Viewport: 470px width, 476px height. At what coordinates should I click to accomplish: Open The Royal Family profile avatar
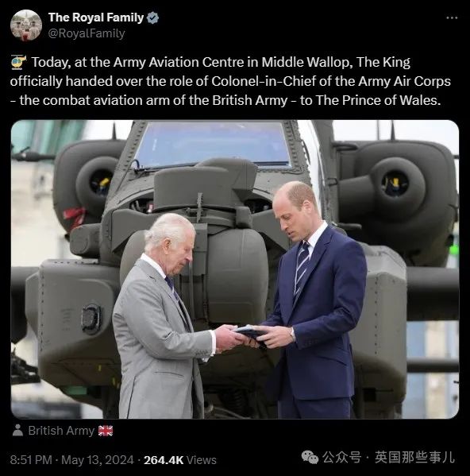[25, 25]
